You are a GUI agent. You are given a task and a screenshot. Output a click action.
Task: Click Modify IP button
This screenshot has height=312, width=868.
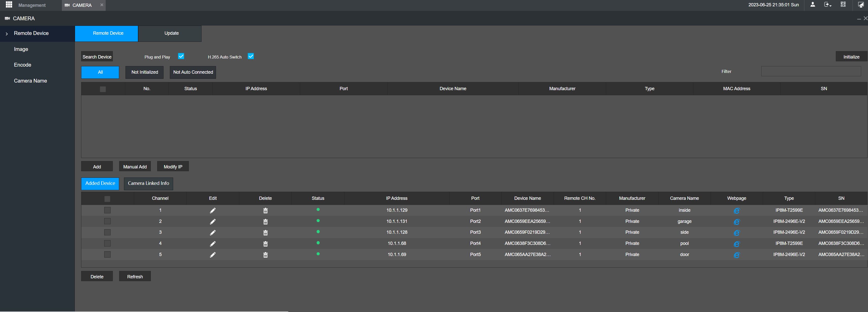(173, 167)
